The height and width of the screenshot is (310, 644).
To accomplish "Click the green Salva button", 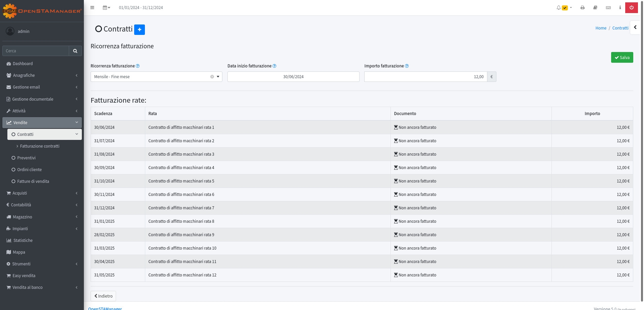I will pyautogui.click(x=622, y=58).
